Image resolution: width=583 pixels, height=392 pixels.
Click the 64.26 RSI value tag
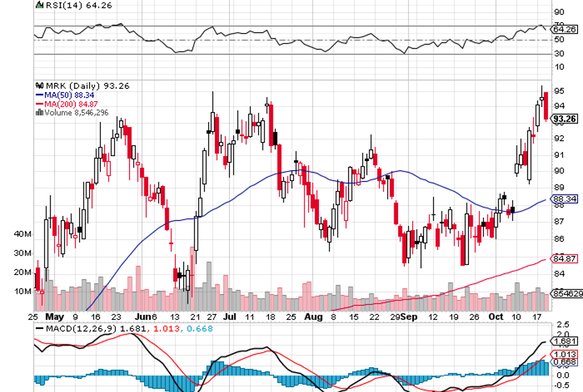pyautogui.click(x=564, y=29)
